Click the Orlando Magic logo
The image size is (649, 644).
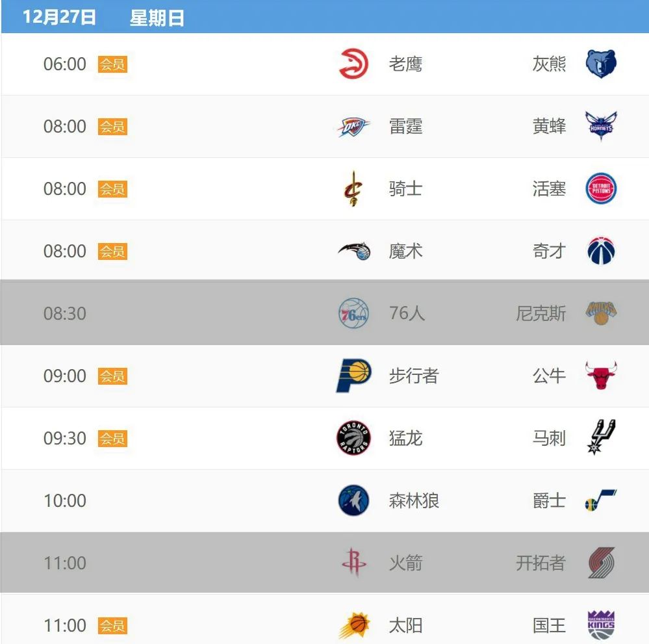pyautogui.click(x=354, y=251)
